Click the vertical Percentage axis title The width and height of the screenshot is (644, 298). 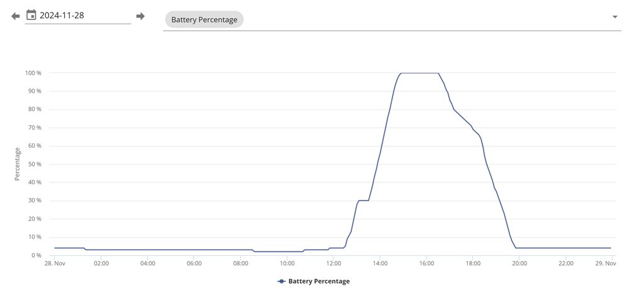[18, 164]
